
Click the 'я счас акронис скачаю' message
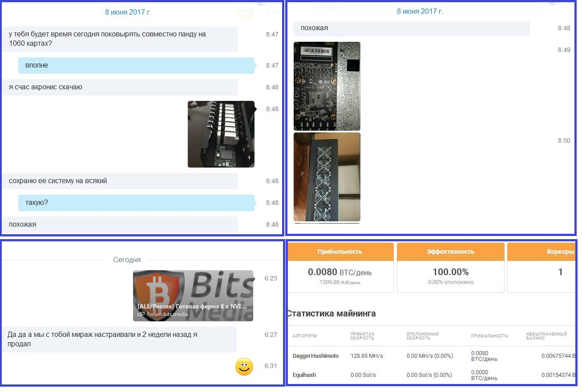click(x=119, y=87)
